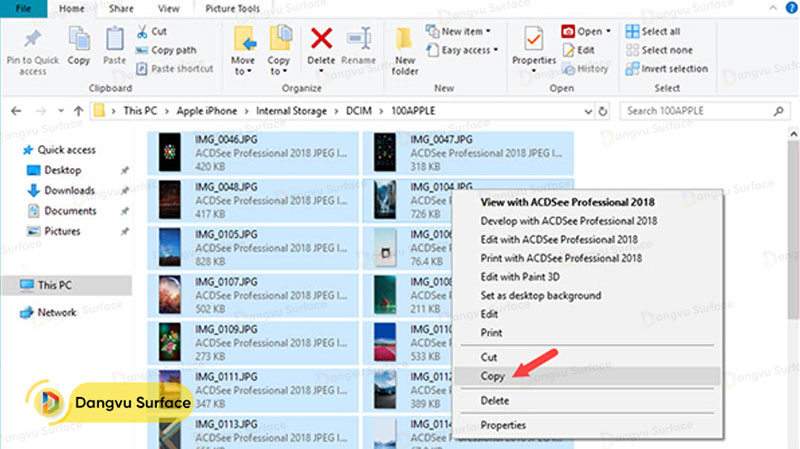Viewport: 800px width, 449px height.
Task: Expand the chevron after Internal Storage
Action: point(336,111)
